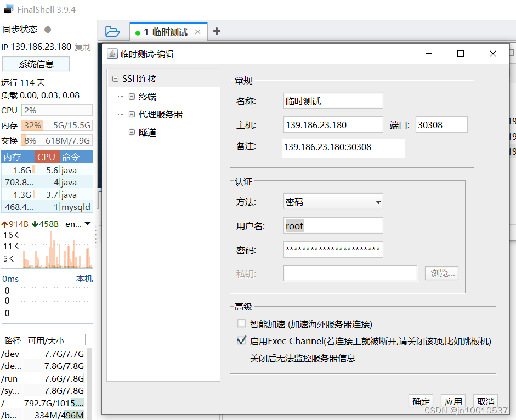The width and height of the screenshot is (516, 420).
Task: Toggle the 终端 node expander box
Action: click(132, 97)
